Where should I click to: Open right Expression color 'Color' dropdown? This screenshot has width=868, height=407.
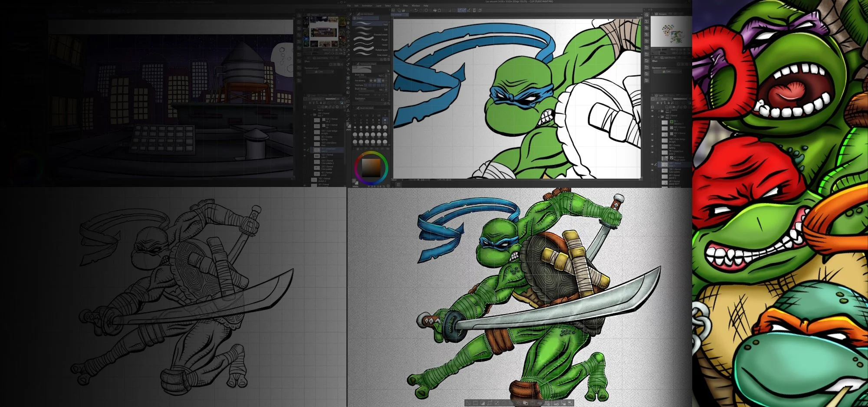click(667, 71)
